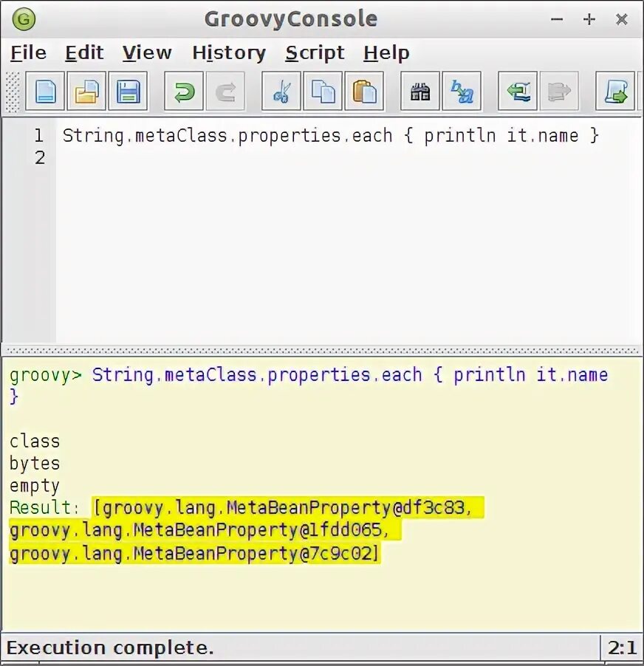Open the History menu
644x666 pixels.
(x=229, y=53)
